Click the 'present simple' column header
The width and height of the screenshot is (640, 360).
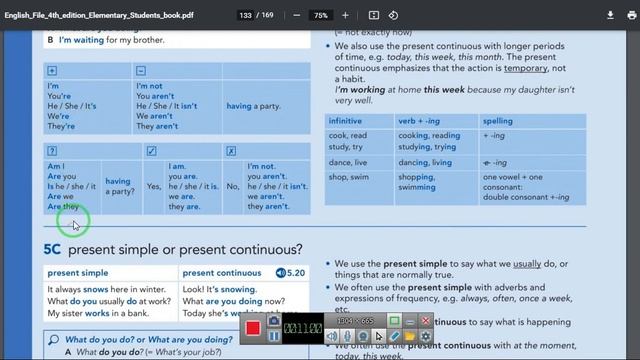(x=78, y=273)
